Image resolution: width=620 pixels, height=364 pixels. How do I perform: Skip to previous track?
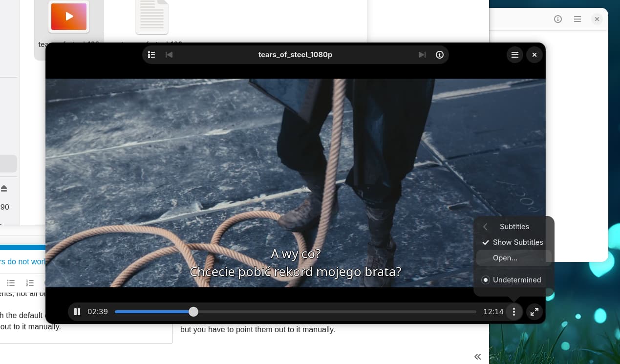tap(169, 55)
